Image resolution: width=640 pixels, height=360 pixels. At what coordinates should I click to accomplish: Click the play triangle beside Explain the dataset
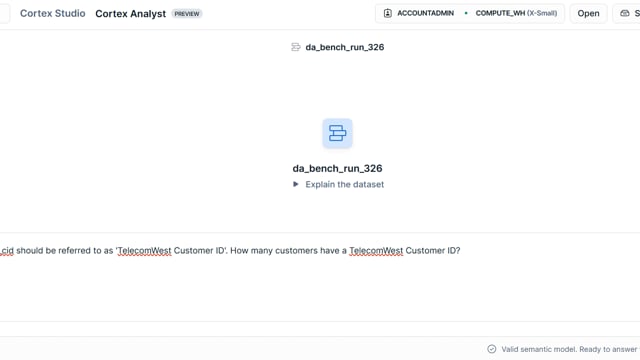pos(296,184)
